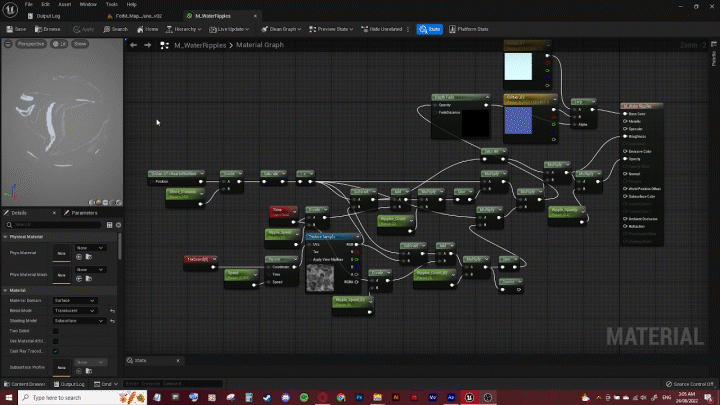Open Palette side panel
The width and height of the screenshot is (720, 405).
point(714,55)
